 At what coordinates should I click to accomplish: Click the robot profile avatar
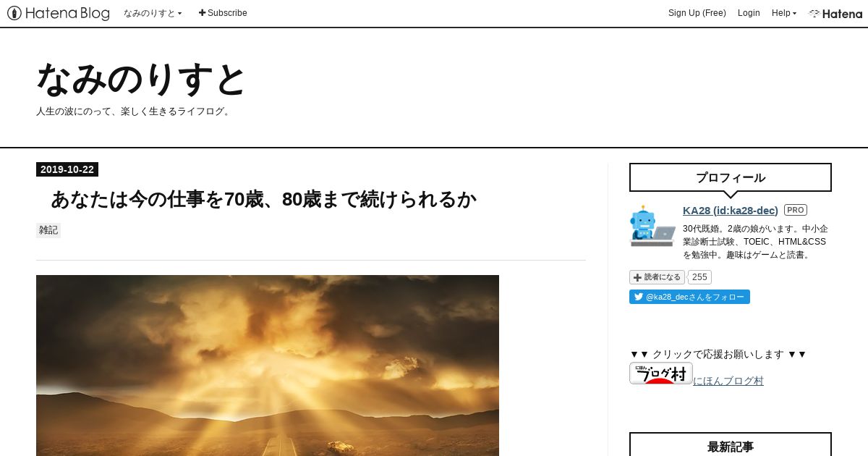pos(652,226)
